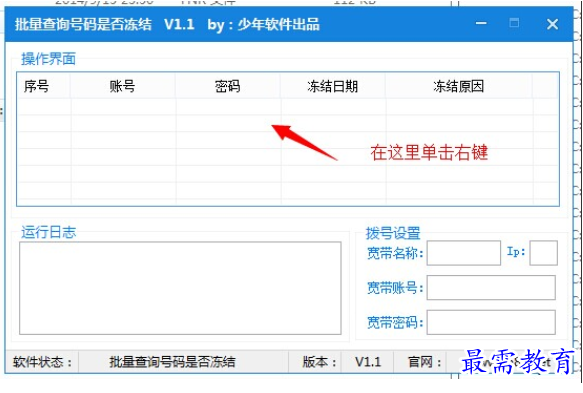
Task: Click the 拨号设置 group label
Action: point(393,233)
